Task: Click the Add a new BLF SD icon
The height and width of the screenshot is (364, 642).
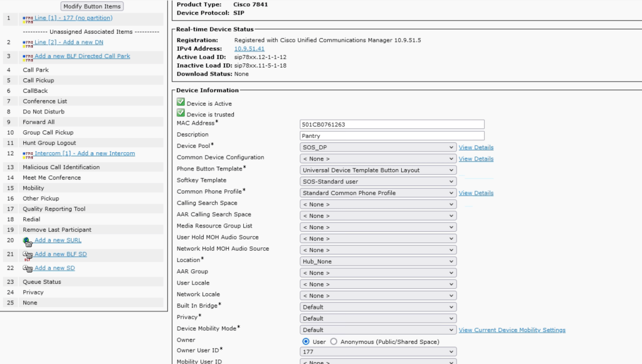Action: tap(28, 254)
